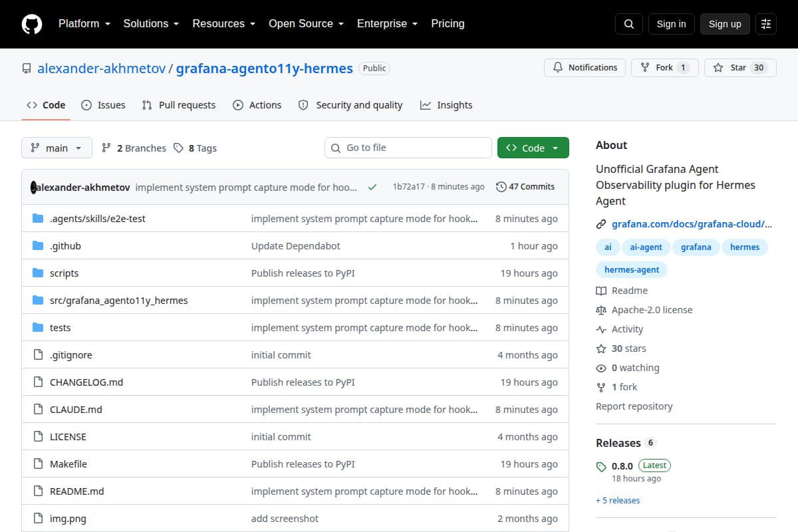Viewport: 798px width, 532px height.
Task: Click the GitHub Octocat logo
Action: point(32,24)
